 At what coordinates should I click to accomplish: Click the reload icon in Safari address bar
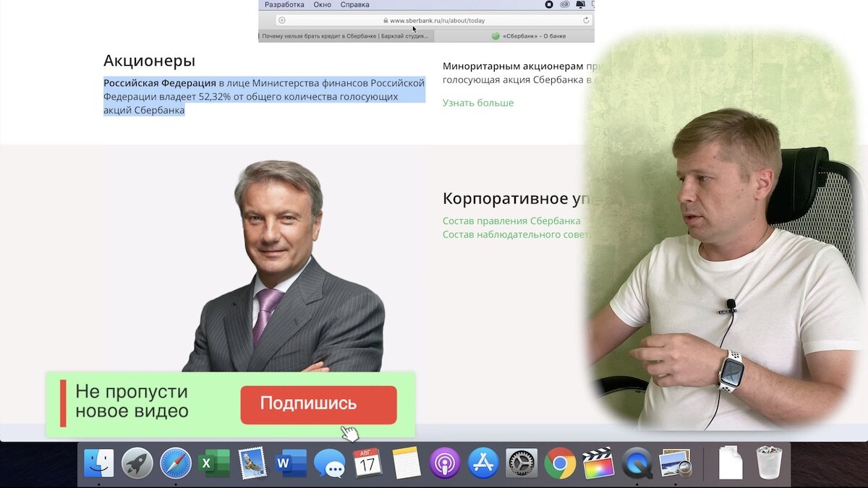pos(586,20)
